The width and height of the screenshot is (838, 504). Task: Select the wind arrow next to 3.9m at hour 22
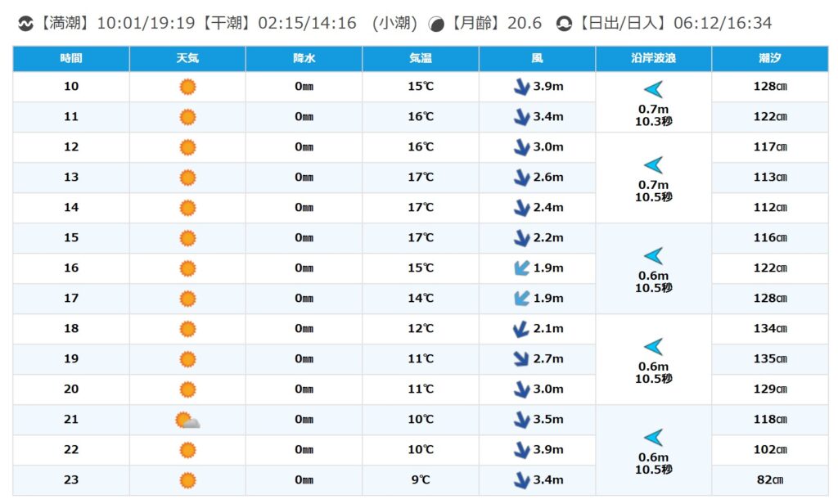pyautogui.click(x=521, y=450)
